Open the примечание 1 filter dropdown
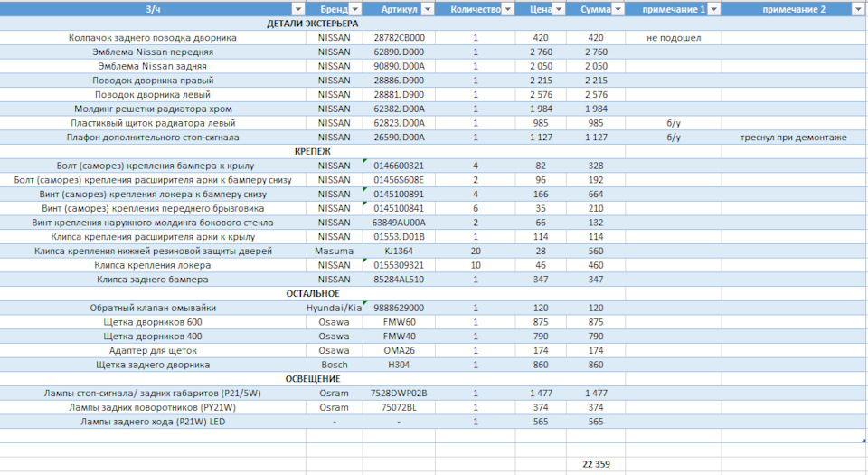This screenshot has width=868, height=475. tap(713, 9)
